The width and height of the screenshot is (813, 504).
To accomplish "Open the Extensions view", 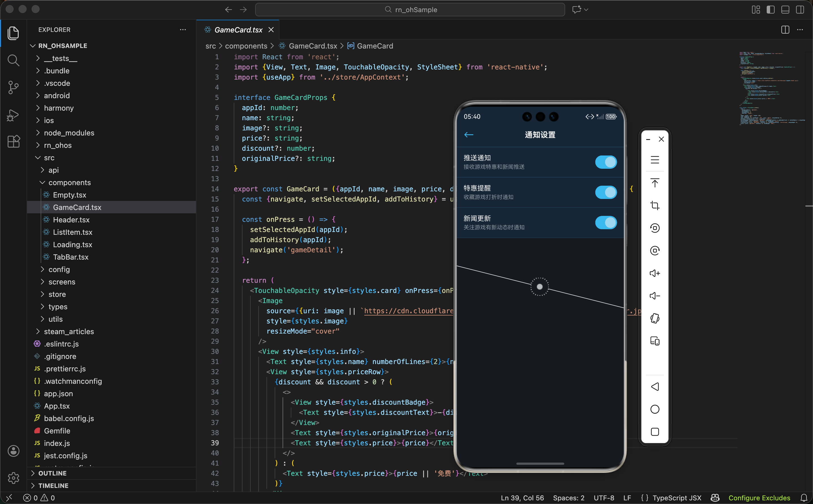I will pos(13,141).
